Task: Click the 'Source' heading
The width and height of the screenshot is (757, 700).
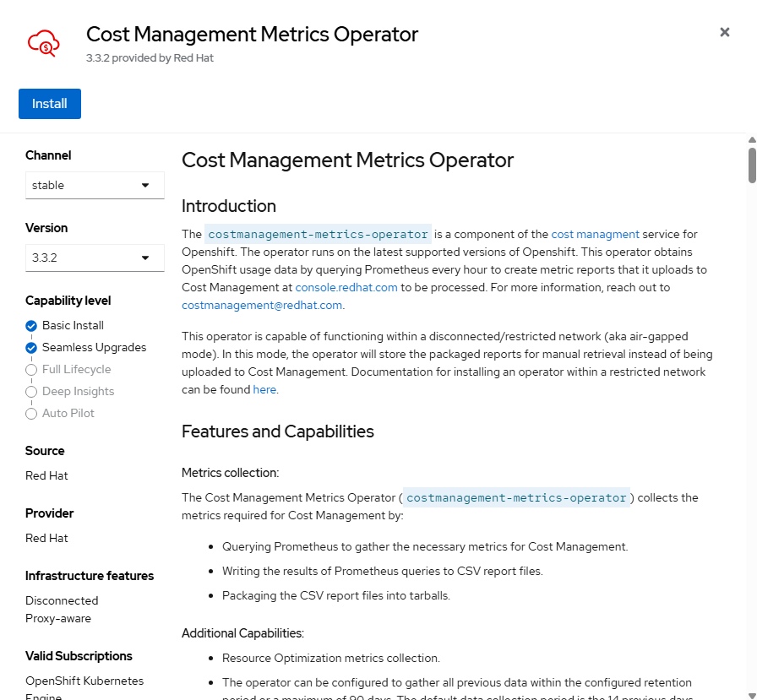Action: [45, 451]
